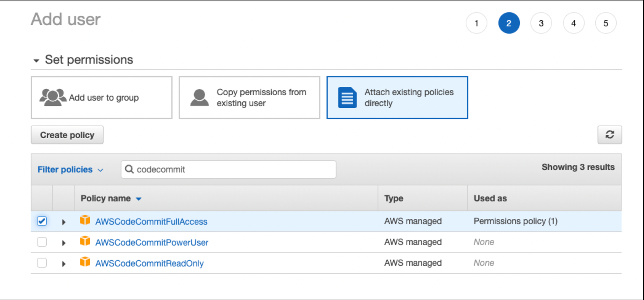This screenshot has height=300, width=644.
Task: Click the codecommit search input field
Action: [228, 169]
